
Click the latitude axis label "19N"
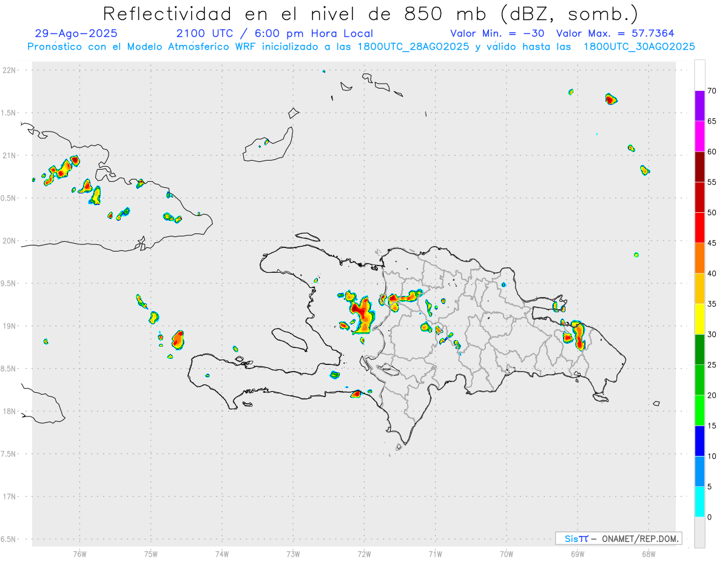[x=10, y=326]
